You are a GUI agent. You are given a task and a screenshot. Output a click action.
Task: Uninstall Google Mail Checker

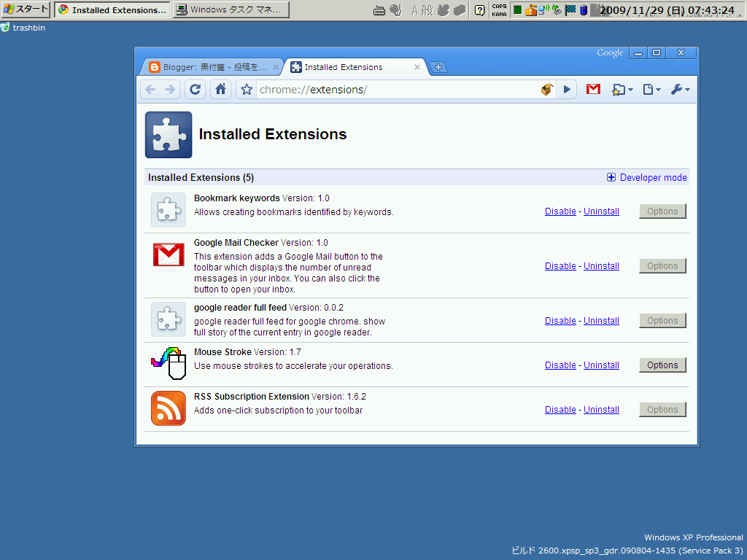tap(601, 266)
